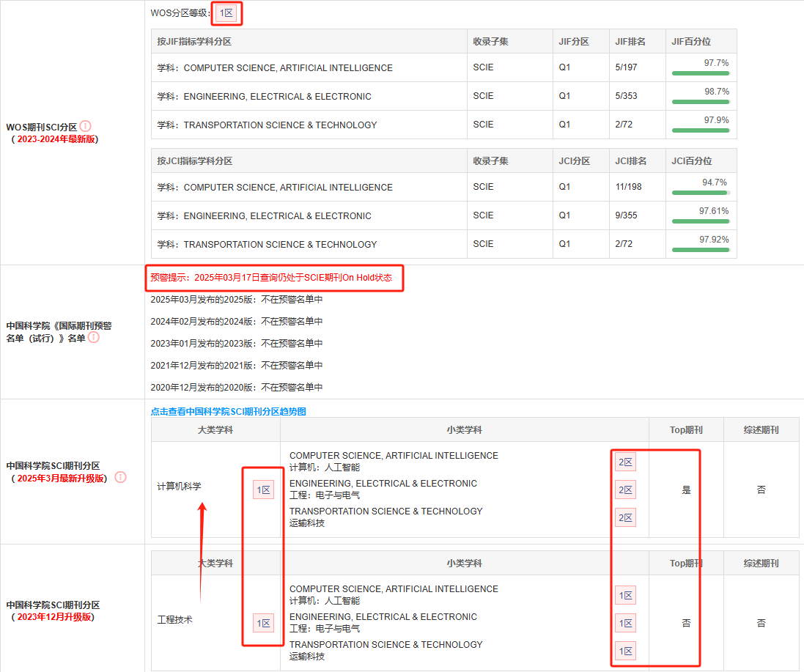The height and width of the screenshot is (672, 804).
Task: Click the 94.7% JCI percentile bar
Action: (701, 192)
